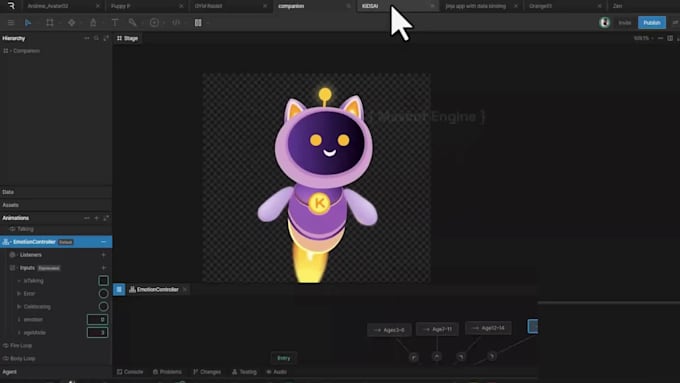The image size is (680, 383).
Task: Open the Assets panel section
Action: tap(56, 205)
